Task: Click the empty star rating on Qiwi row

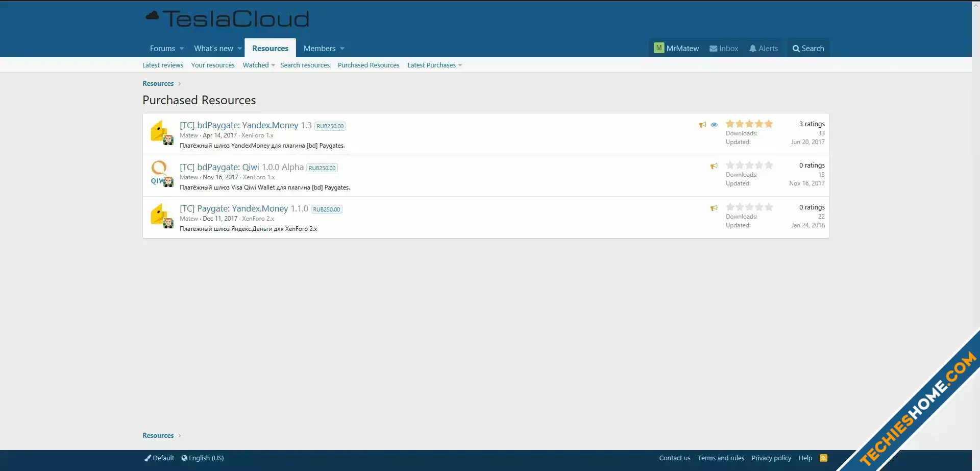Action: pyautogui.click(x=749, y=165)
